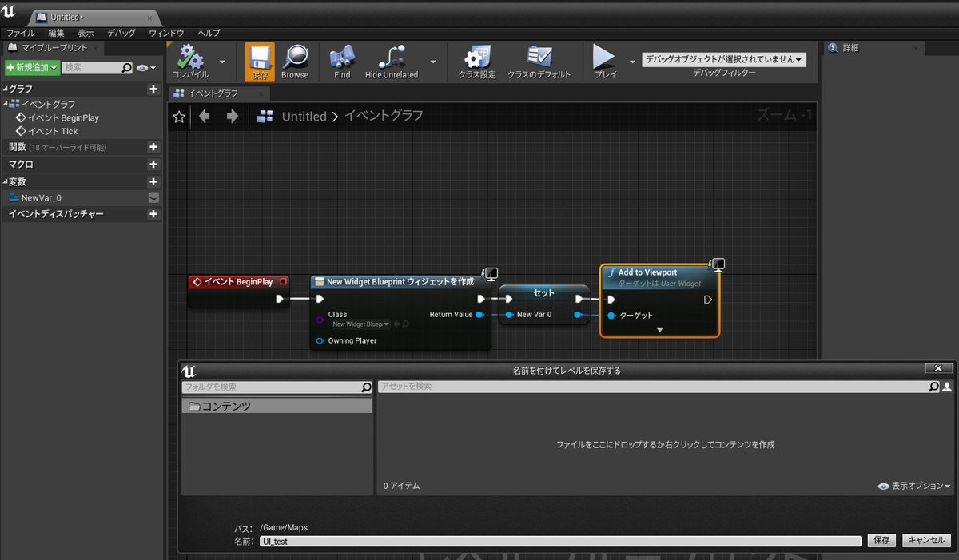This screenshot has width=959, height=560.
Task: Select イベント BeginPlay in the tree
Action: tap(58, 117)
